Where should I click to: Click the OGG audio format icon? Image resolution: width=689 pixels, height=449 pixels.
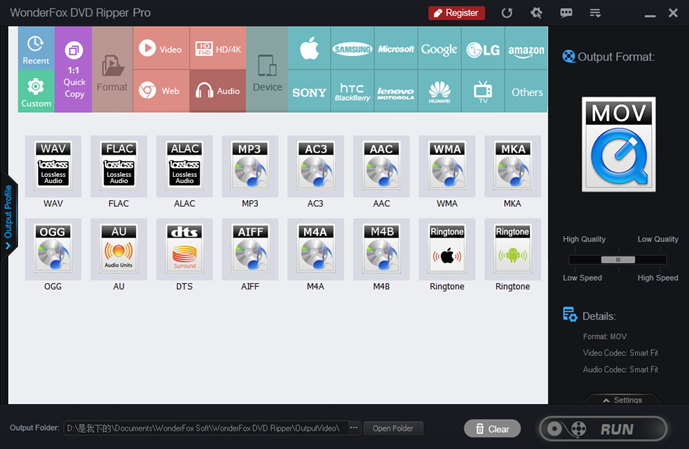pyautogui.click(x=53, y=249)
